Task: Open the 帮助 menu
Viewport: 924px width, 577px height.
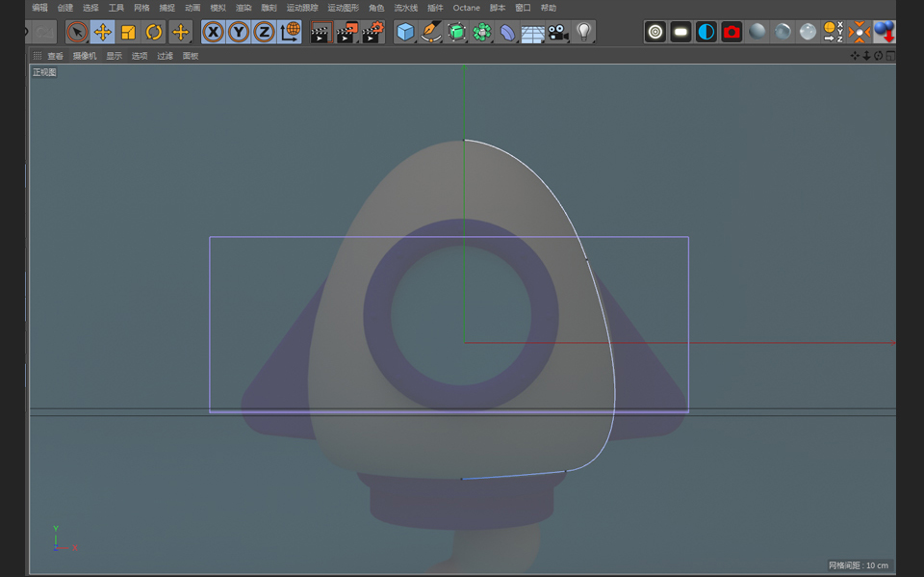Action: coord(548,8)
